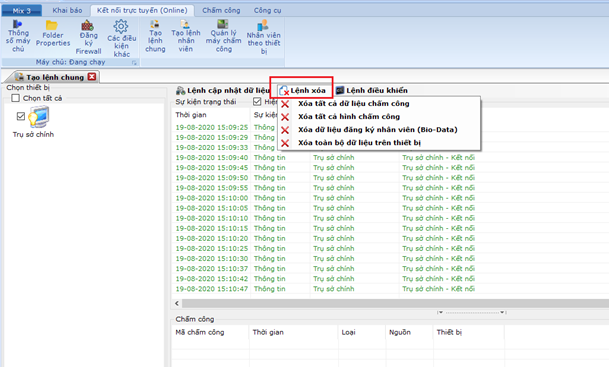609x367 pixels.
Task: Choose Xóa toàn bộ dữ liệu trên thiết bị
Action: click(379, 143)
